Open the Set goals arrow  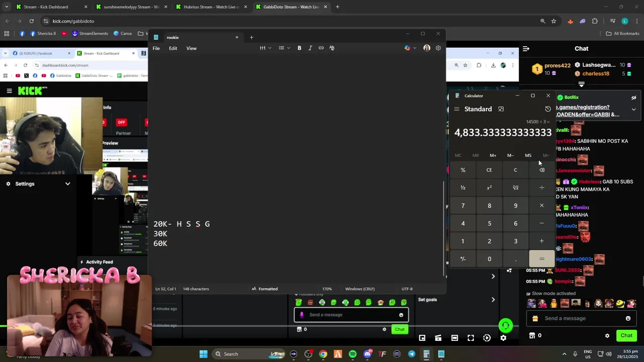point(493,300)
